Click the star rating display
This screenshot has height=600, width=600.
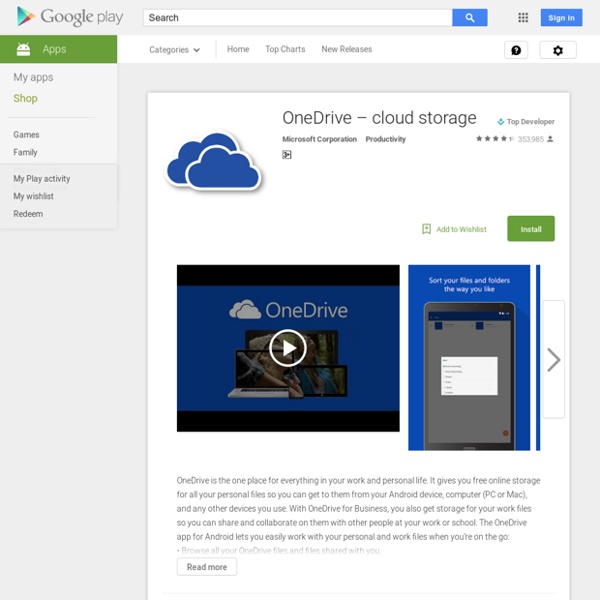click(494, 139)
